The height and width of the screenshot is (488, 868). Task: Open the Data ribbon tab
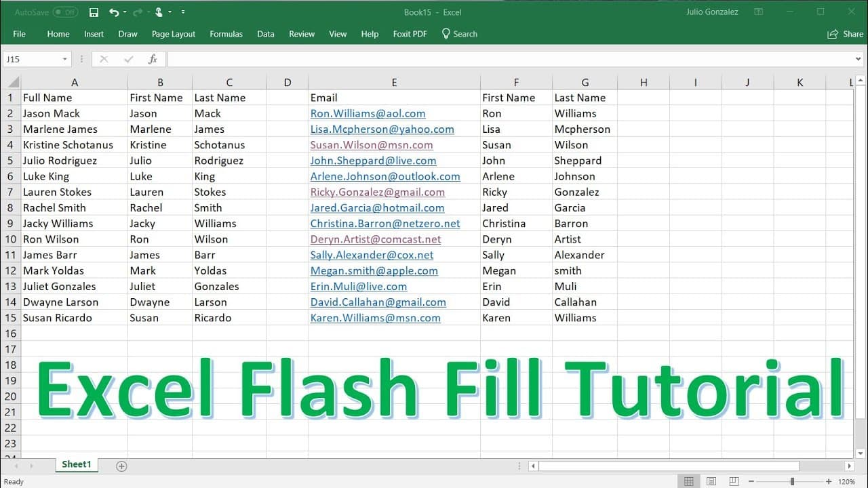pos(266,34)
